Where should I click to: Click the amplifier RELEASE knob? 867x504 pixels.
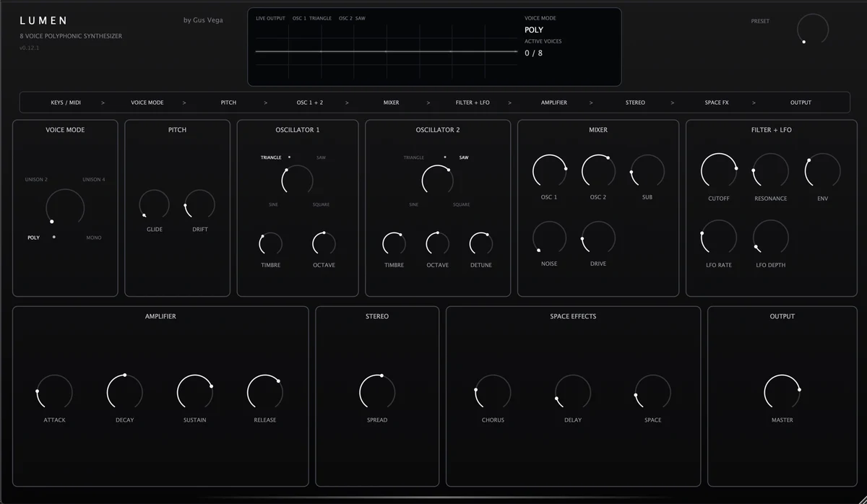click(264, 393)
